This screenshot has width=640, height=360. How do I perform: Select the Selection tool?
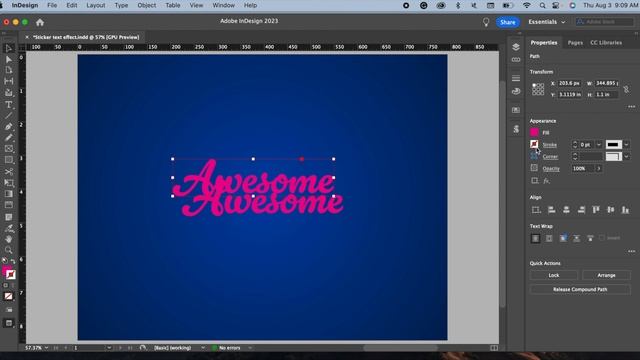pos(9,49)
